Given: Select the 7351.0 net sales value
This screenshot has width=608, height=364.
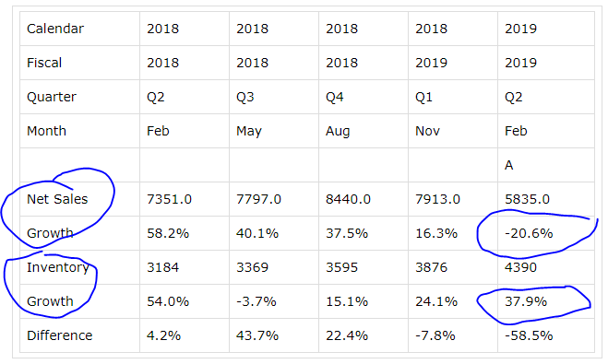Looking at the screenshot, I should pos(169,199).
